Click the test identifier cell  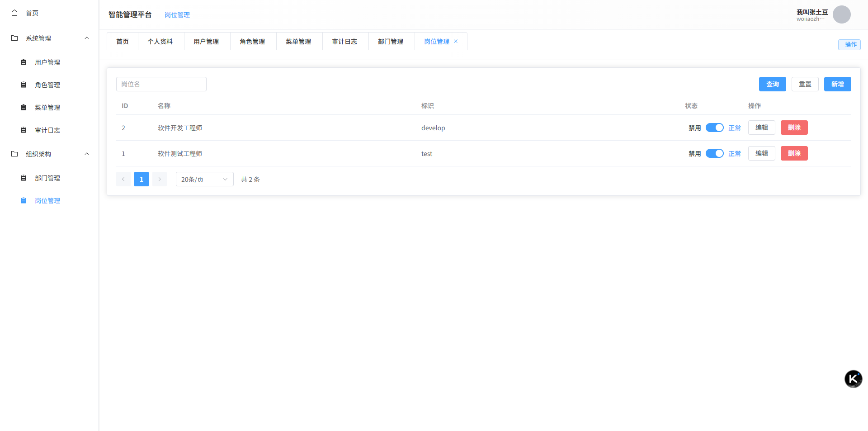[x=427, y=154]
